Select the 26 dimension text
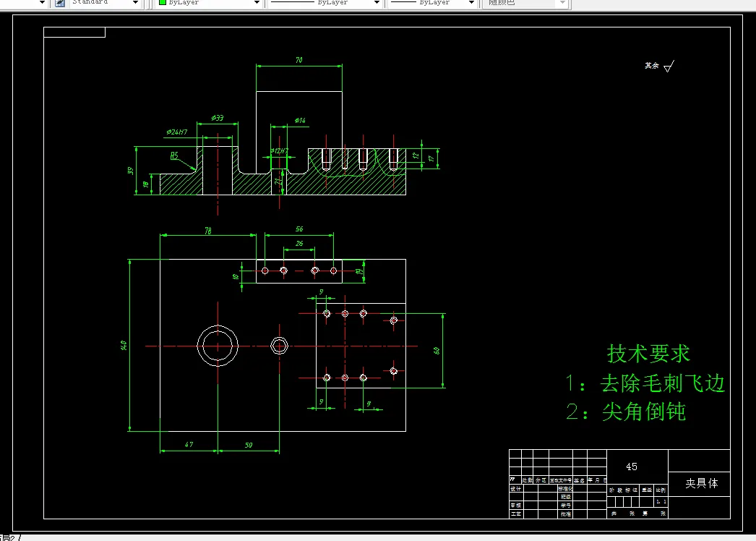 pos(299,243)
